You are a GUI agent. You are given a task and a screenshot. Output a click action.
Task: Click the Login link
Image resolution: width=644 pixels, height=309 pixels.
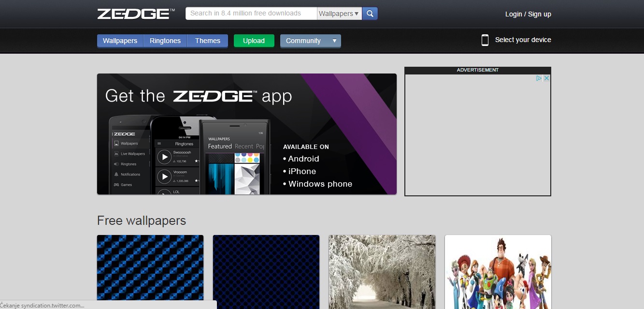point(513,14)
